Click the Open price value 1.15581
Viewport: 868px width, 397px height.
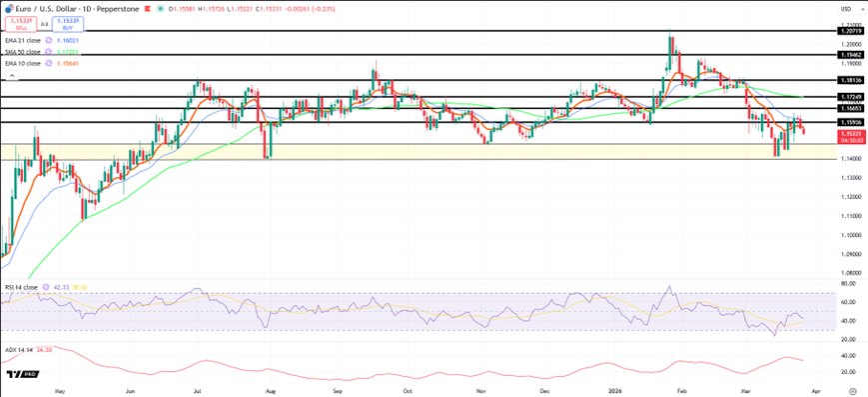(185, 9)
